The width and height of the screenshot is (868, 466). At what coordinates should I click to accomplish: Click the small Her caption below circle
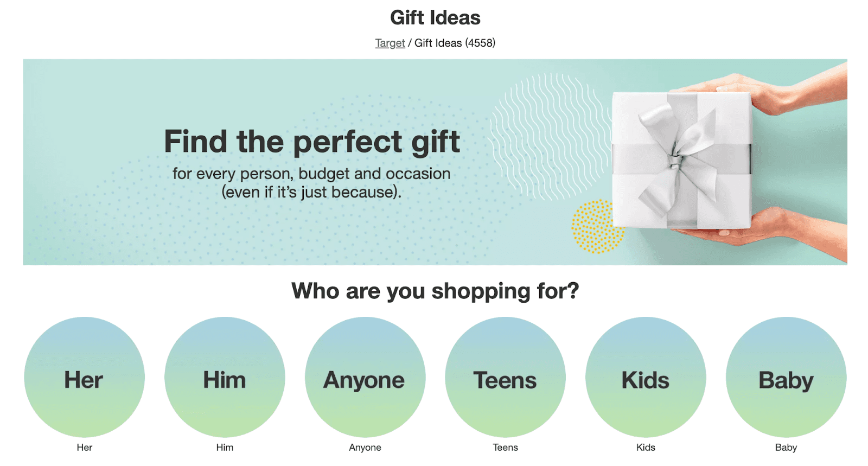84,448
